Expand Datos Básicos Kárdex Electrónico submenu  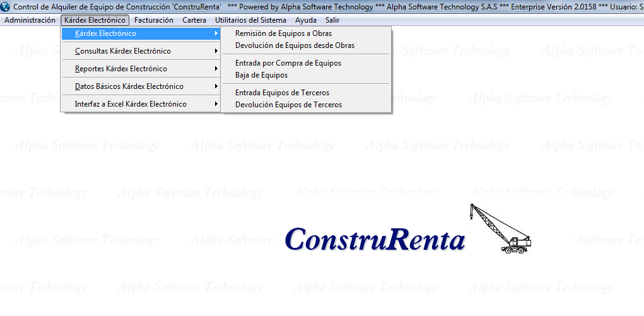tap(141, 86)
